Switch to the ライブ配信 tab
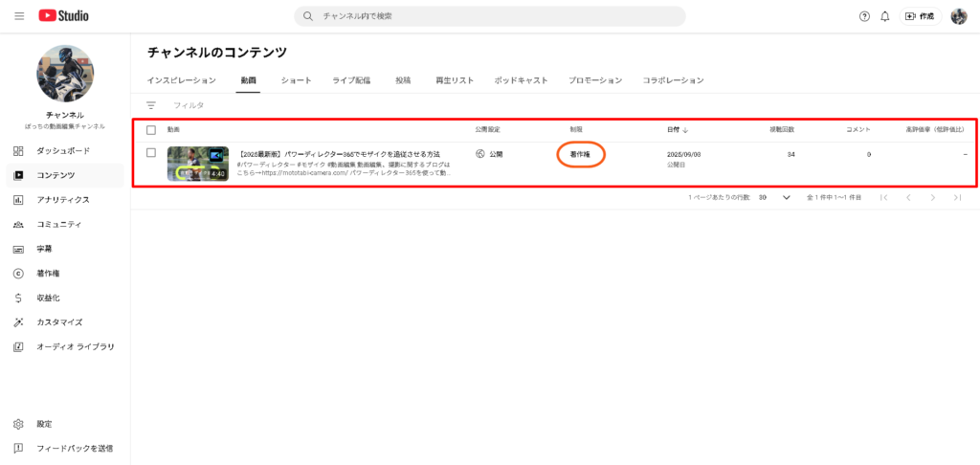Viewport: 980px width, 465px height. [351, 80]
